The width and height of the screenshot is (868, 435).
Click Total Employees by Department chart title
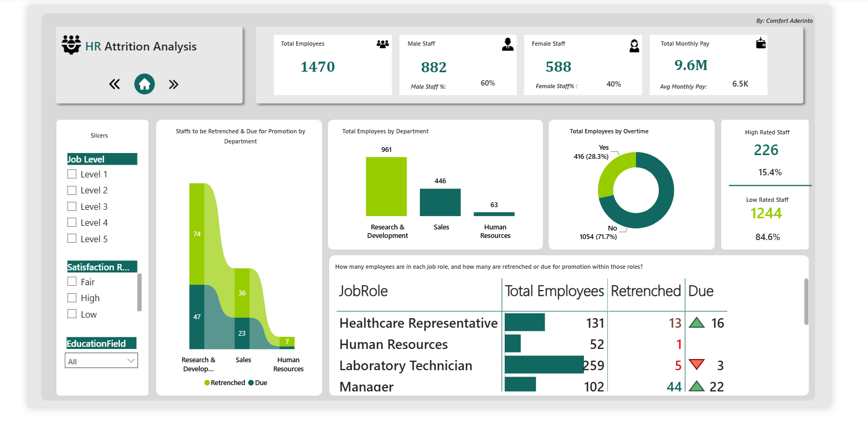click(385, 131)
